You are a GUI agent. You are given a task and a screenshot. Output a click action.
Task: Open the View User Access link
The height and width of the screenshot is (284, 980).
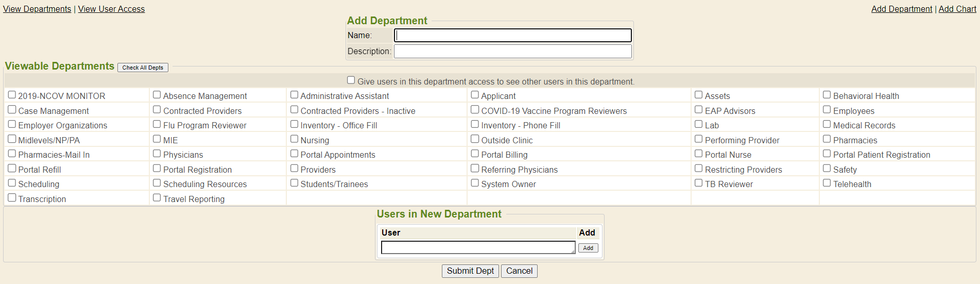[x=111, y=9]
